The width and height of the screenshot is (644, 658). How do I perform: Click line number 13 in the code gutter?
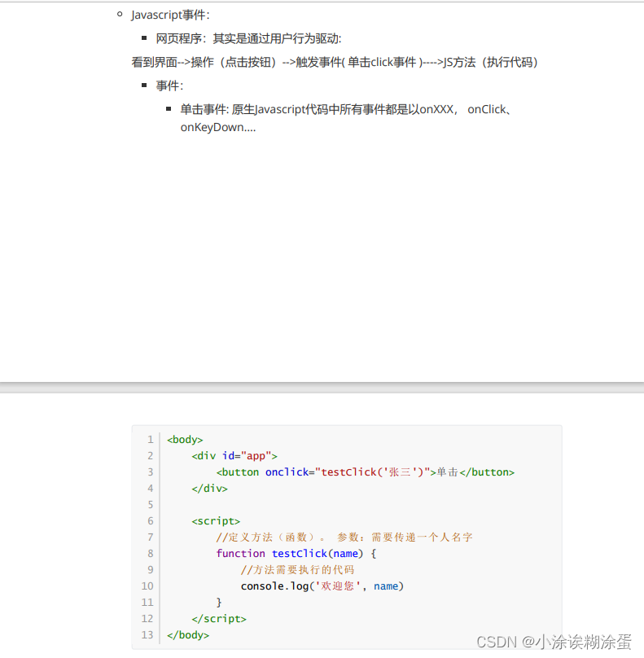click(x=147, y=635)
